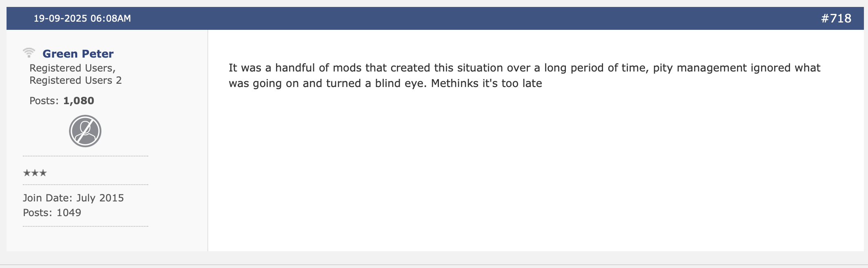Click the 'Posts:' label above the avatar
The width and height of the screenshot is (868, 268).
coord(44,100)
